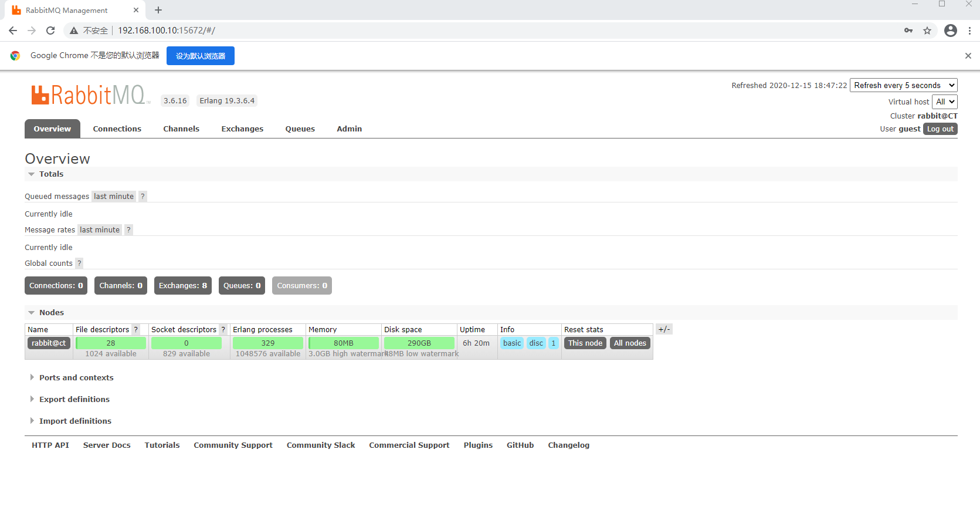Screen dimensions: 980x510
Task: Open Channels: 0 global count
Action: [x=121, y=286]
